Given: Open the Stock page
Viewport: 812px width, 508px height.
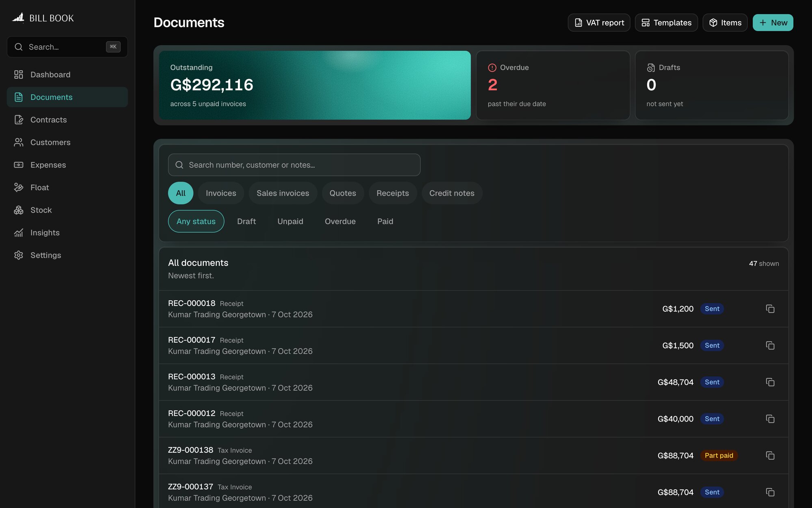Looking at the screenshot, I should coord(67,210).
